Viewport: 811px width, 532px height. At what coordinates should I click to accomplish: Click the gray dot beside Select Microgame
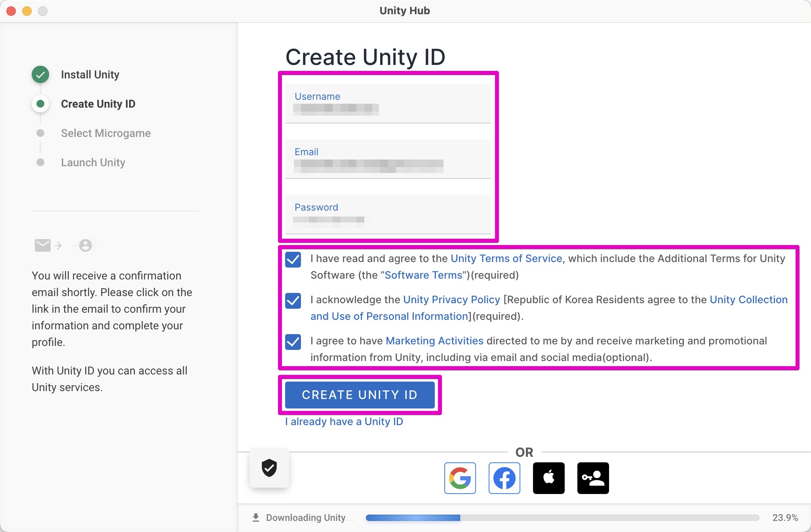[40, 133]
